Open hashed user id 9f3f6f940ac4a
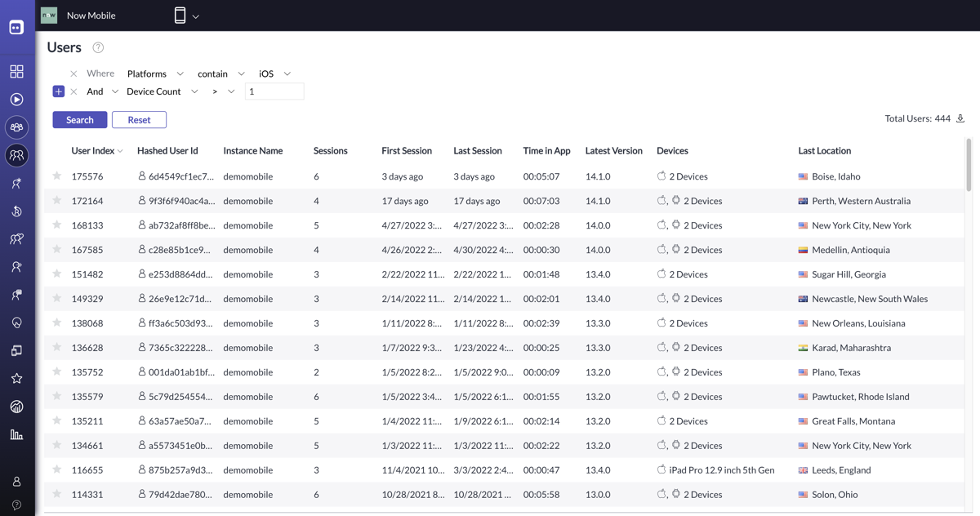Viewport: 980px width, 516px height. [182, 201]
